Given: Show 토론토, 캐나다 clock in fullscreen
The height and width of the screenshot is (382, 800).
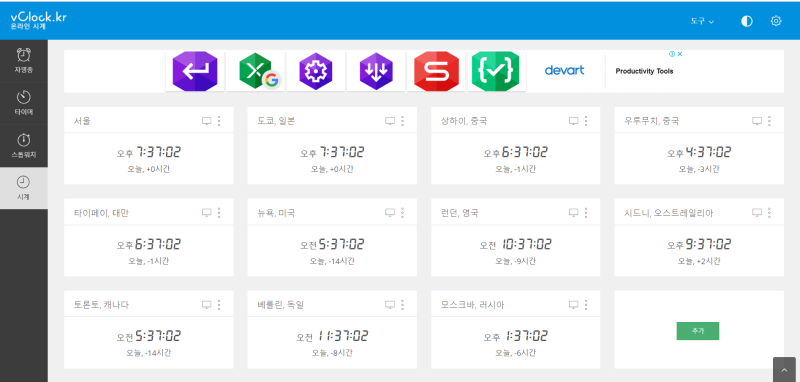Looking at the screenshot, I should click(207, 304).
